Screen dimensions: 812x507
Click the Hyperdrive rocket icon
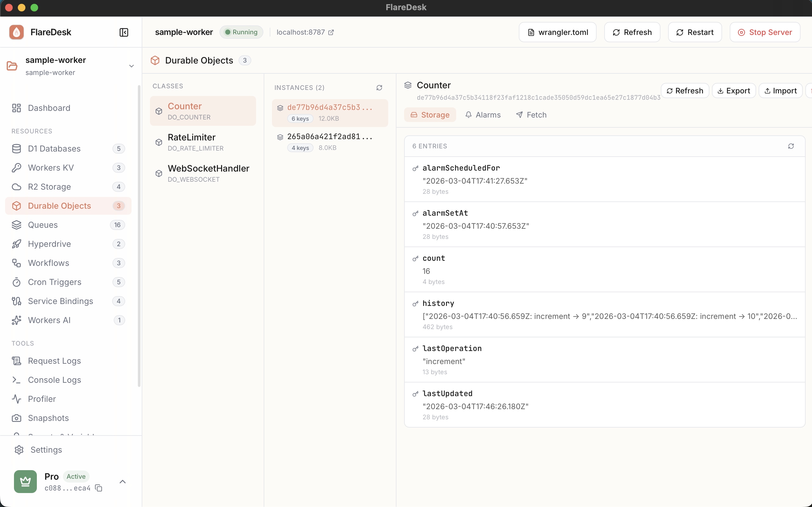tap(17, 244)
